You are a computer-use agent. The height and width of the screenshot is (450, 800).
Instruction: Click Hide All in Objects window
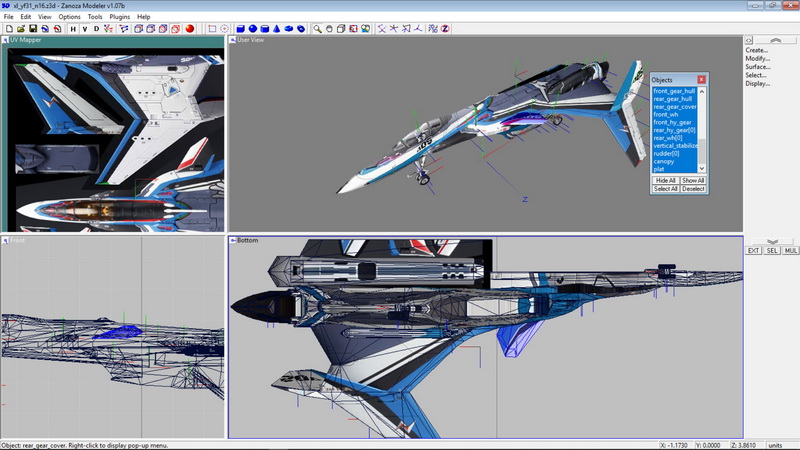coord(665,181)
